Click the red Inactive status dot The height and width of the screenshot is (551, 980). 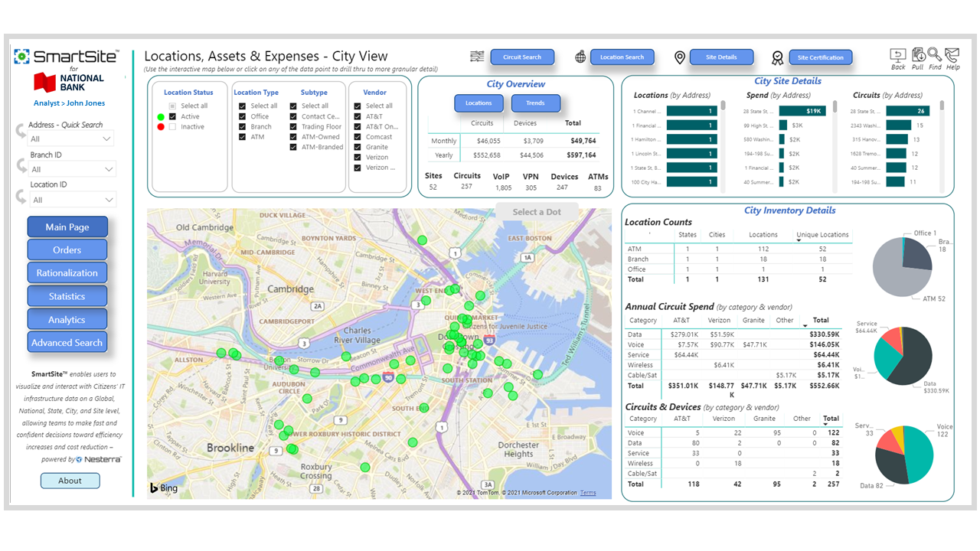(161, 127)
